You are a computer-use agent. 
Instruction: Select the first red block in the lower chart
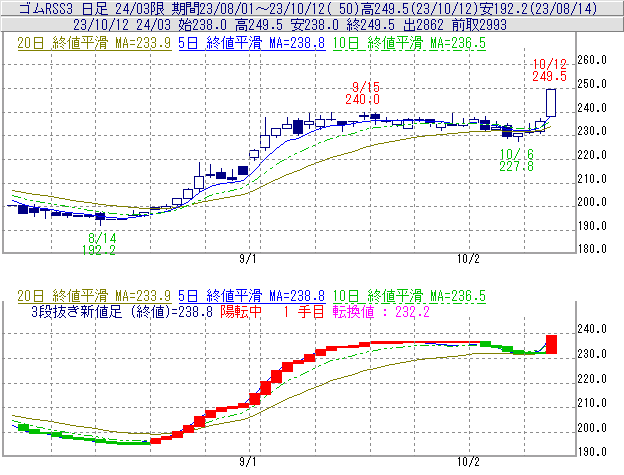coord(156,441)
